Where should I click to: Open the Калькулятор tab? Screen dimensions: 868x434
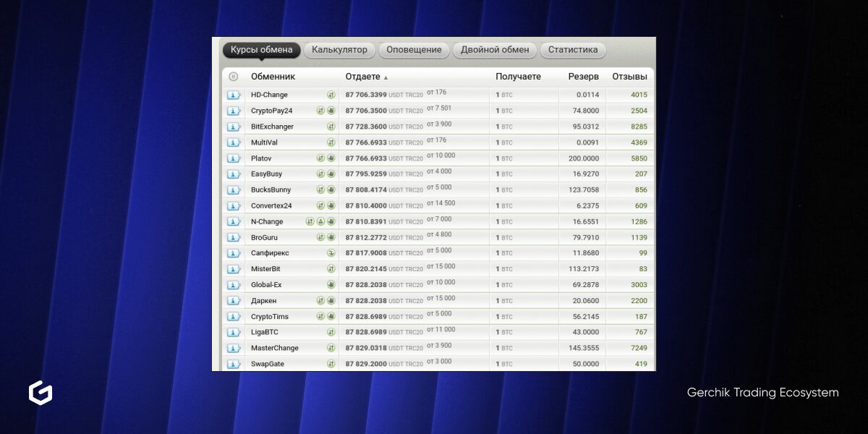[x=340, y=50]
